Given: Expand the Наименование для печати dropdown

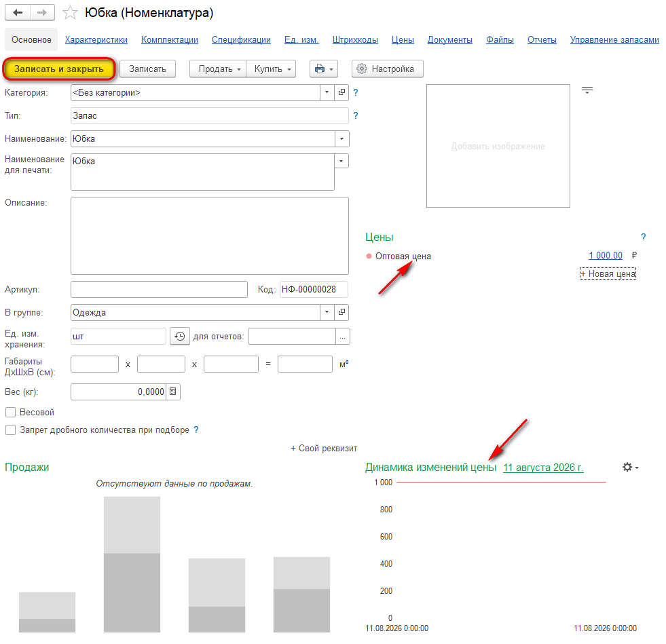Looking at the screenshot, I should pos(341,161).
